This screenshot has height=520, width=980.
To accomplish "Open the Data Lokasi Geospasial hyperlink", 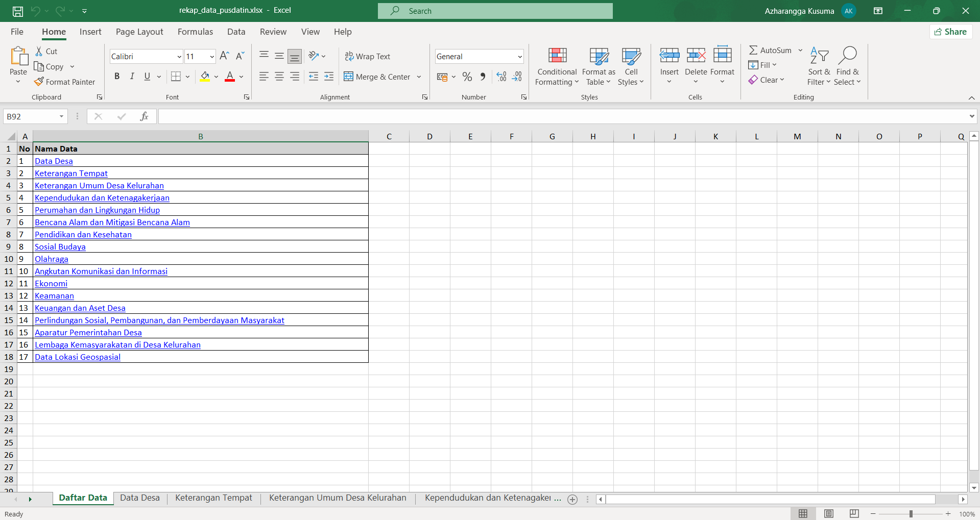I will (78, 357).
